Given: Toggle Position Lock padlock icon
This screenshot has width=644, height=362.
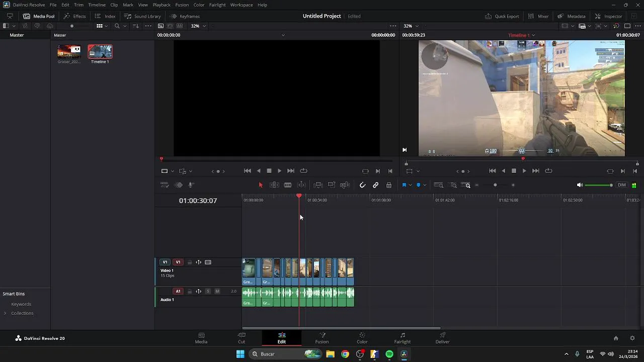Looking at the screenshot, I should [389, 185].
